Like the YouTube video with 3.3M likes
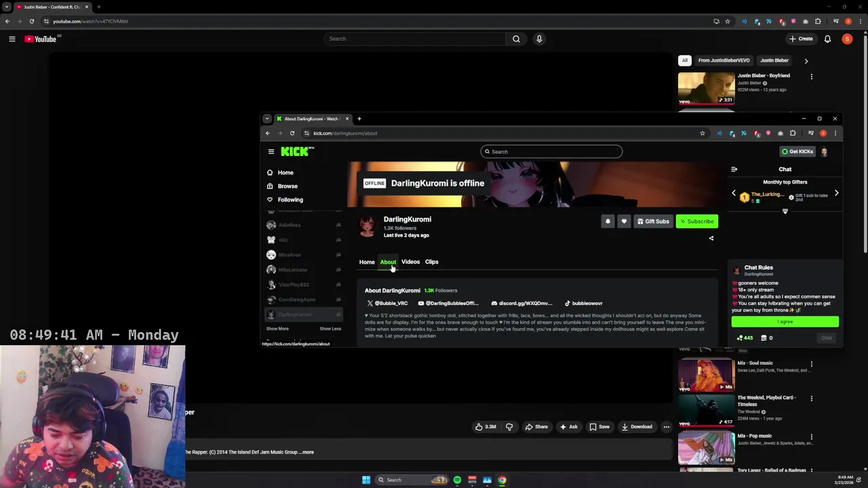The image size is (868, 488). pos(486,427)
